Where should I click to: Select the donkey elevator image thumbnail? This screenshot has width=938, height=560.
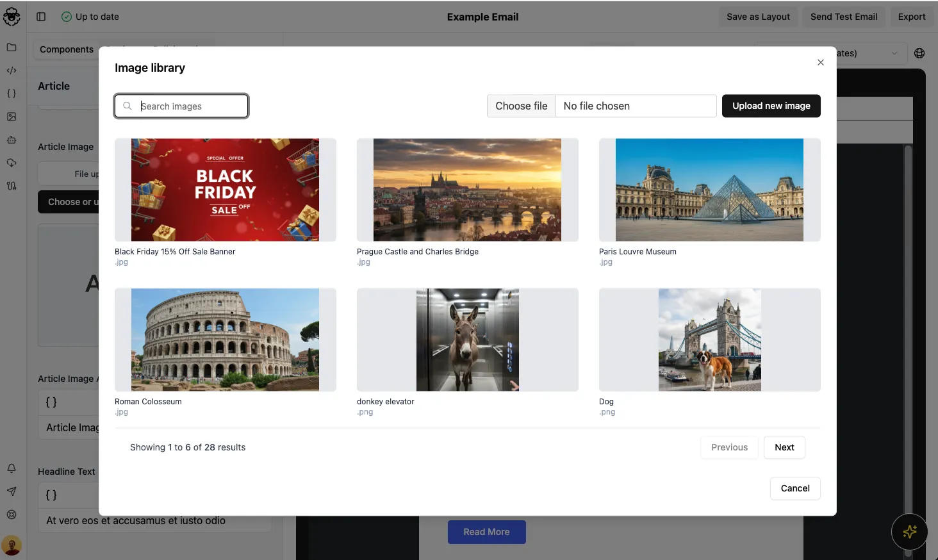click(x=467, y=340)
